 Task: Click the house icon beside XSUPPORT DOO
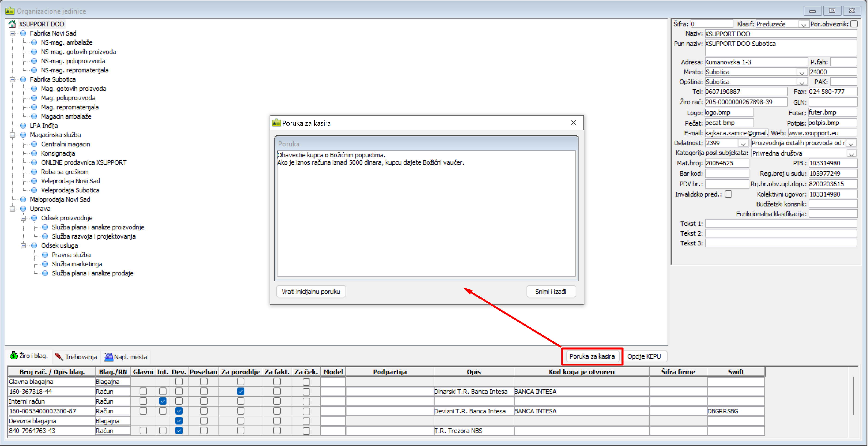pyautogui.click(x=12, y=24)
